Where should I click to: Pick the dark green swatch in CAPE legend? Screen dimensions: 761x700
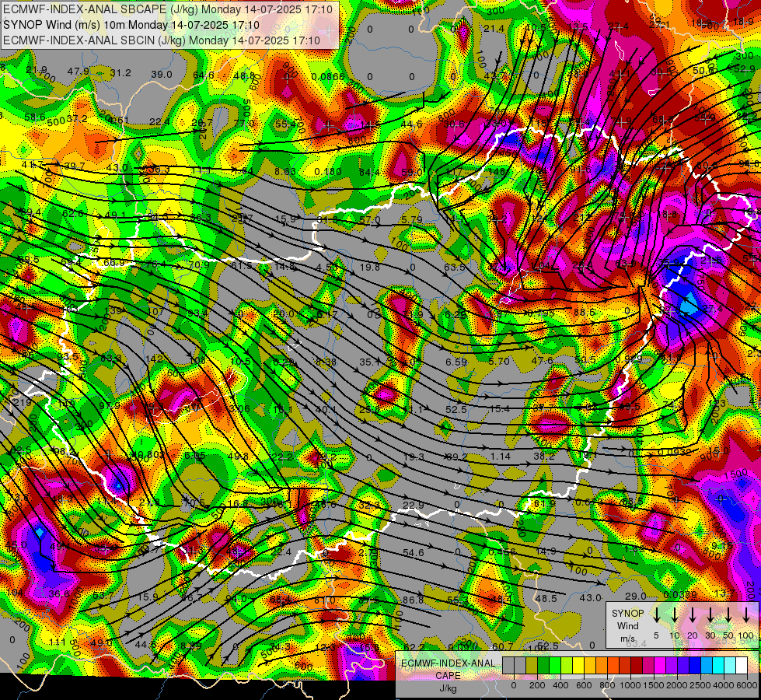pyautogui.click(x=543, y=665)
